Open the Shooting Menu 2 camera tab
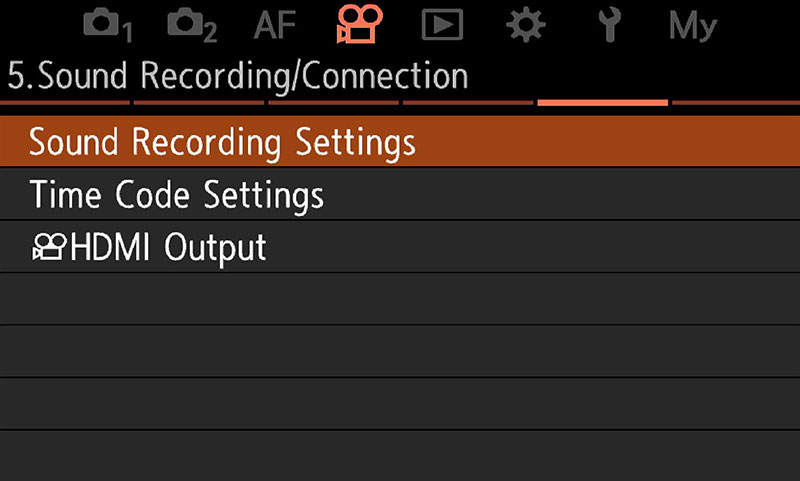The width and height of the screenshot is (800, 481). coord(191,26)
